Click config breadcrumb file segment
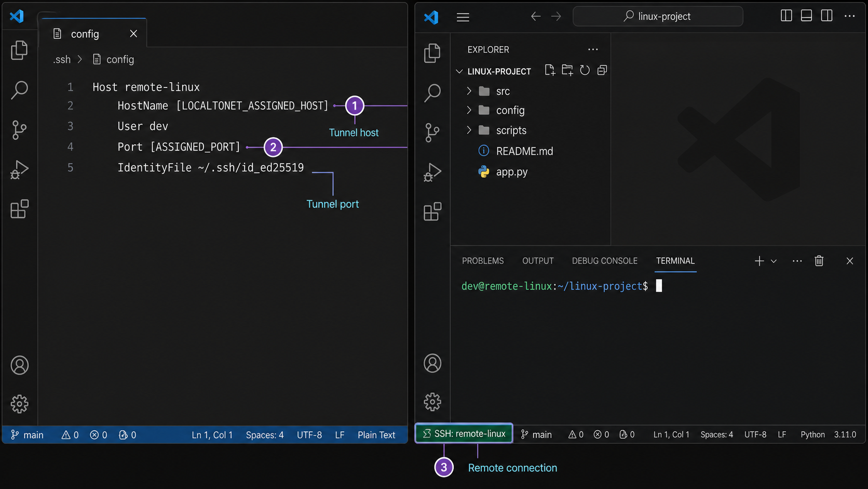This screenshot has width=868, height=489. (114, 60)
